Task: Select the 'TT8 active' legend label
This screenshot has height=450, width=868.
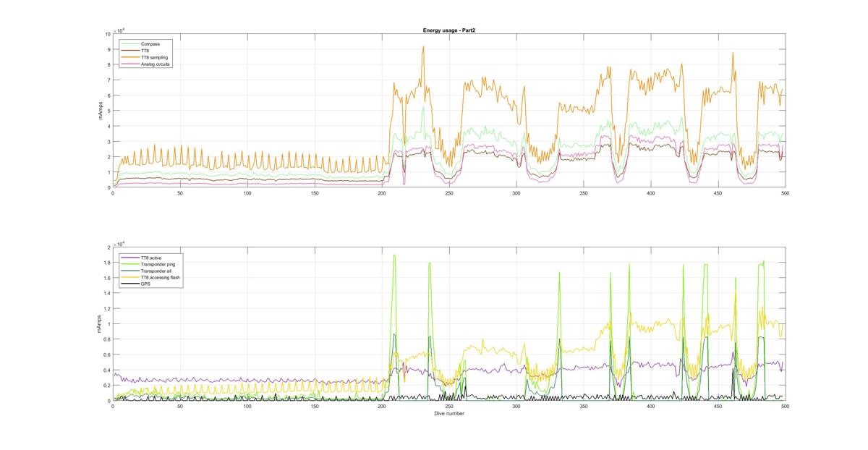Action: click(x=153, y=258)
